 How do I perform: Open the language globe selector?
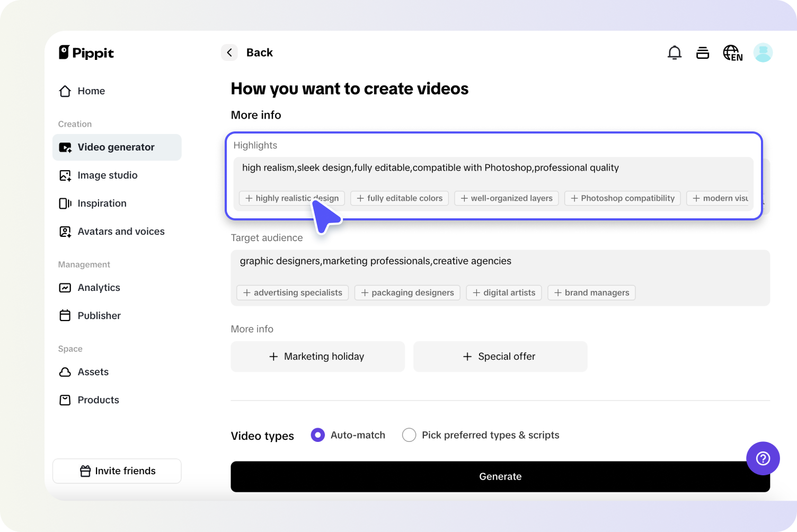[x=732, y=53]
